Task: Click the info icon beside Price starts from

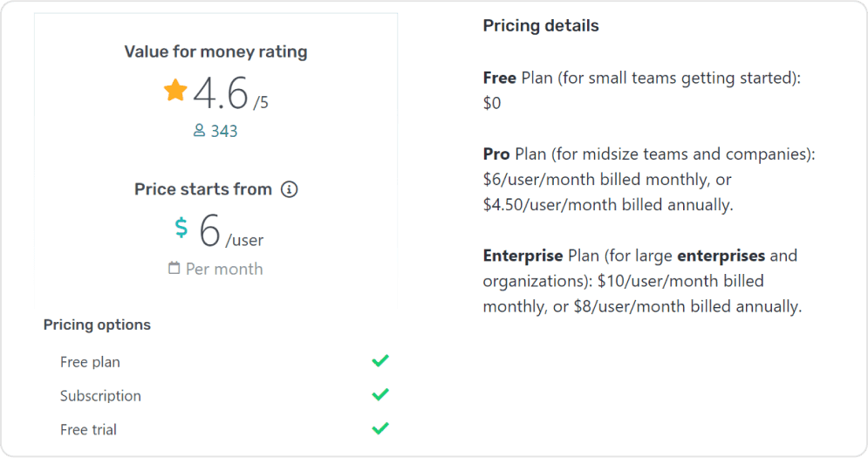Action: click(290, 189)
